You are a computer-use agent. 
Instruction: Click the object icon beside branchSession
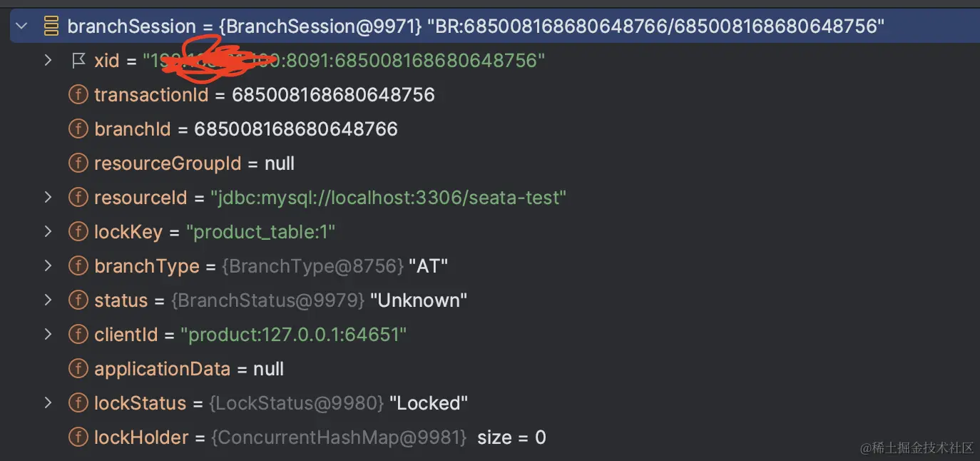tap(50, 25)
